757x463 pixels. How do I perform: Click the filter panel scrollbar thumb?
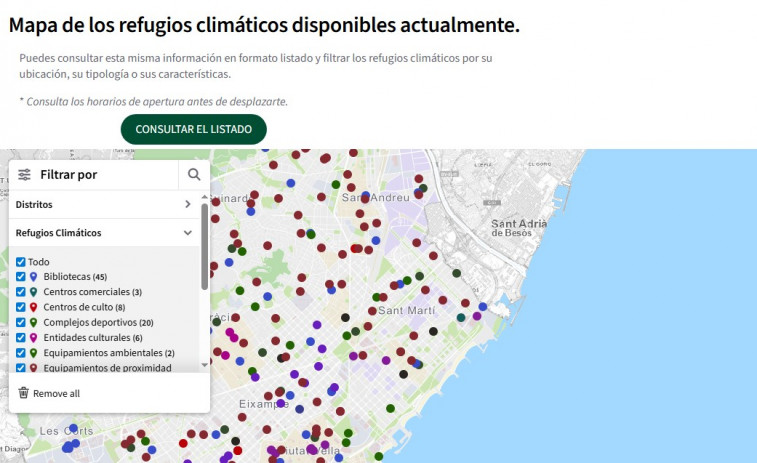[x=204, y=246]
